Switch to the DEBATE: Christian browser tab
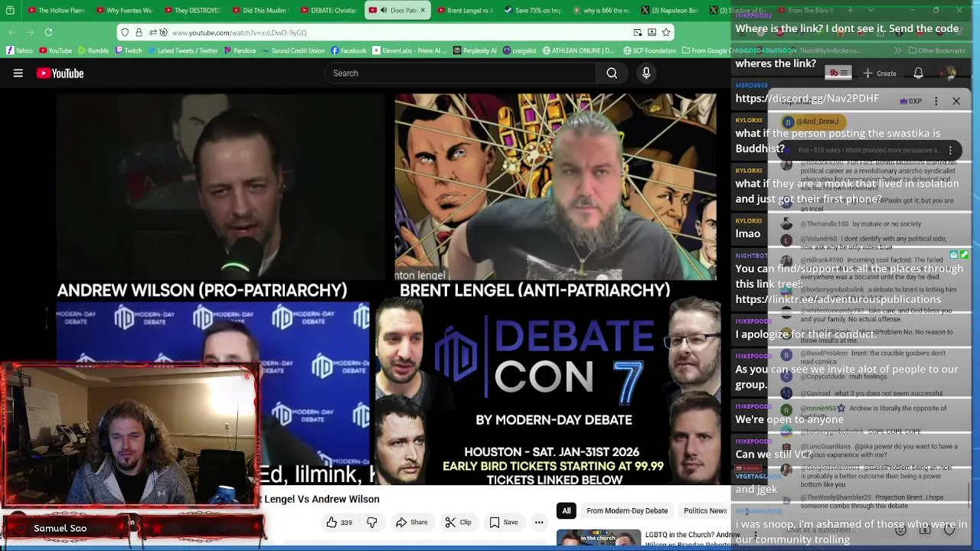Image resolution: width=980 pixels, height=551 pixels. (327, 10)
